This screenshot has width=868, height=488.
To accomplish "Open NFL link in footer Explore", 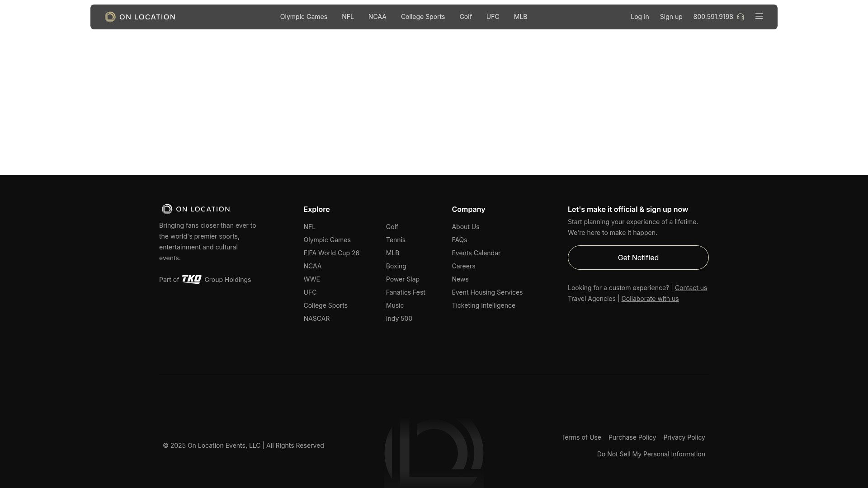I will [x=309, y=227].
